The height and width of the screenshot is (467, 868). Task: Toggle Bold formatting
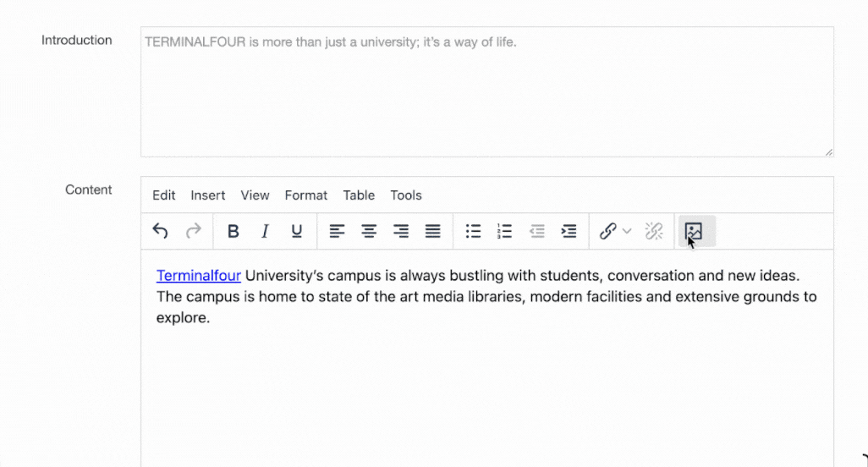point(233,231)
